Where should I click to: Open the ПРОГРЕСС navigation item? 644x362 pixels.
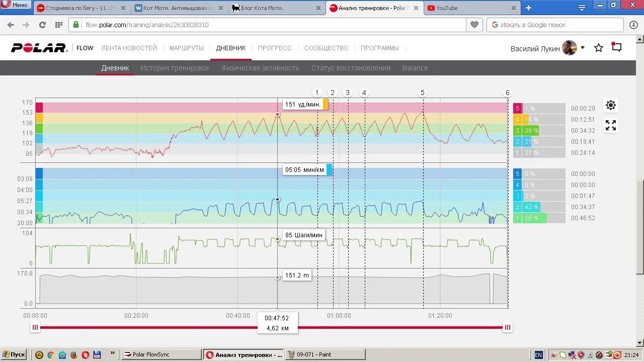(x=275, y=48)
